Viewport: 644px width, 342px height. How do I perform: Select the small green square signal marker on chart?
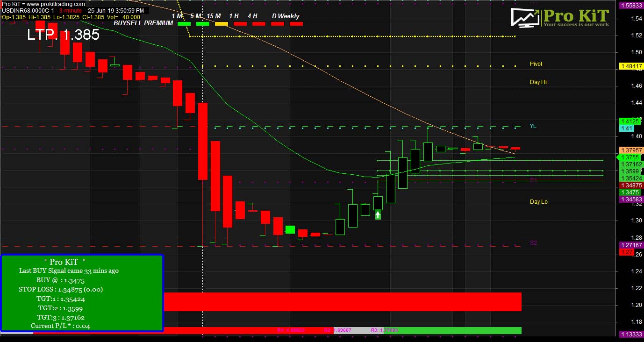291,229
